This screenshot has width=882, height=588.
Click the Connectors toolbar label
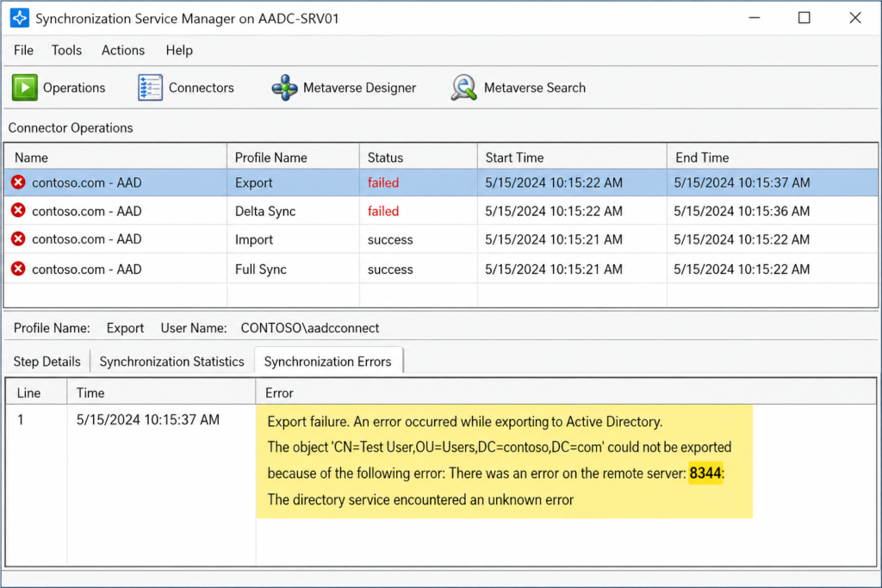point(202,88)
